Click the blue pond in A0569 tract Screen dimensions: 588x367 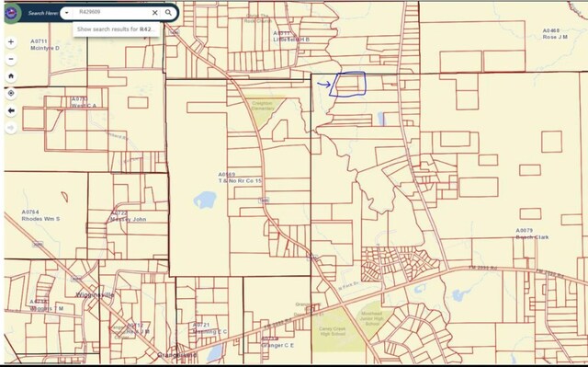[205, 200]
